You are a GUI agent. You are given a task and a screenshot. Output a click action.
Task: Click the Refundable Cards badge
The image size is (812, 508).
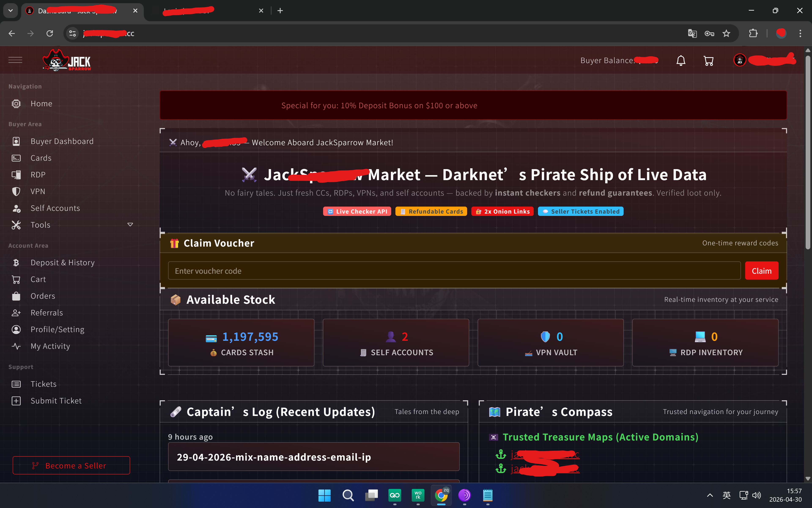[431, 211]
